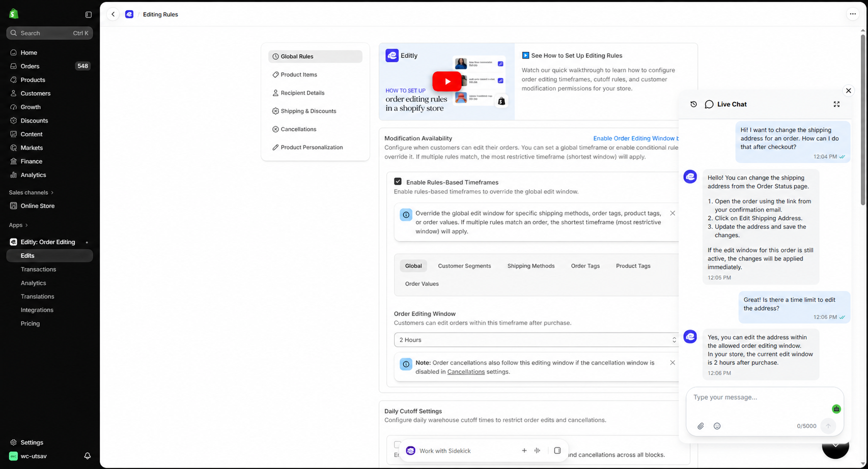Open Shipping & Discounts rules section

[315, 111]
